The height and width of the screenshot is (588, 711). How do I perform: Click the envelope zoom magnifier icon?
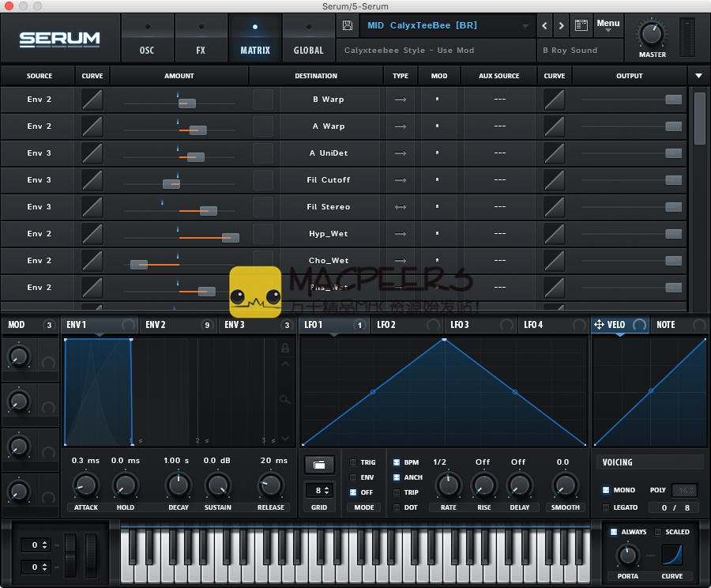click(x=284, y=400)
